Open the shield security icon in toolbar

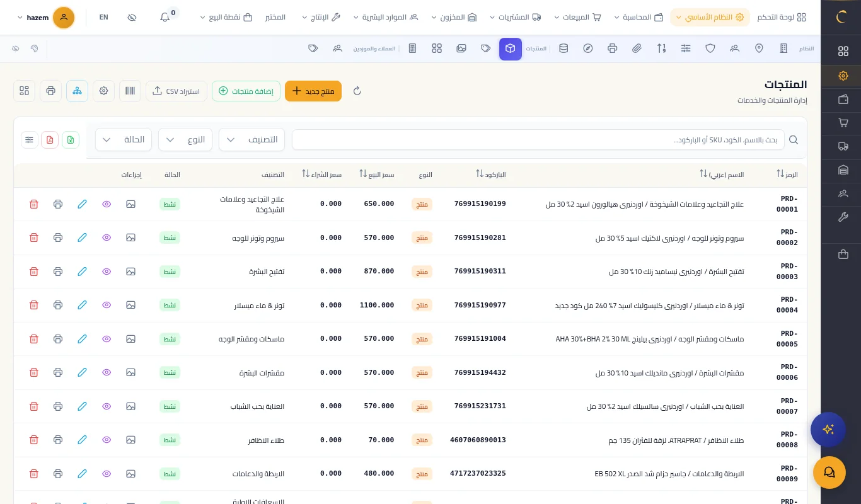(710, 49)
